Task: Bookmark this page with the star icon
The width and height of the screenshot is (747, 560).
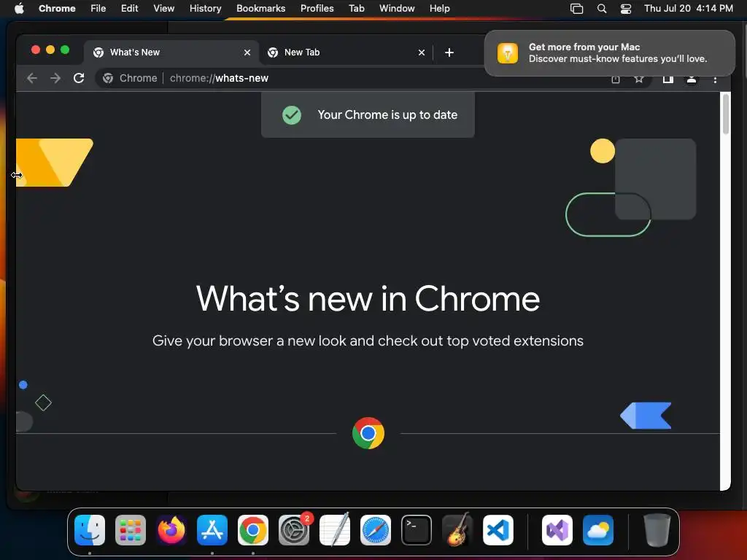Action: [x=639, y=79]
